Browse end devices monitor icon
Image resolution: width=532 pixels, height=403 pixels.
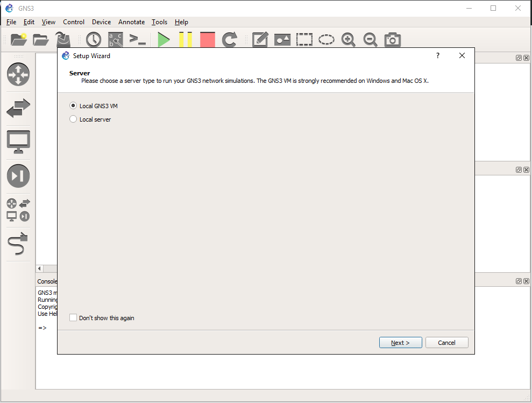[x=18, y=142]
